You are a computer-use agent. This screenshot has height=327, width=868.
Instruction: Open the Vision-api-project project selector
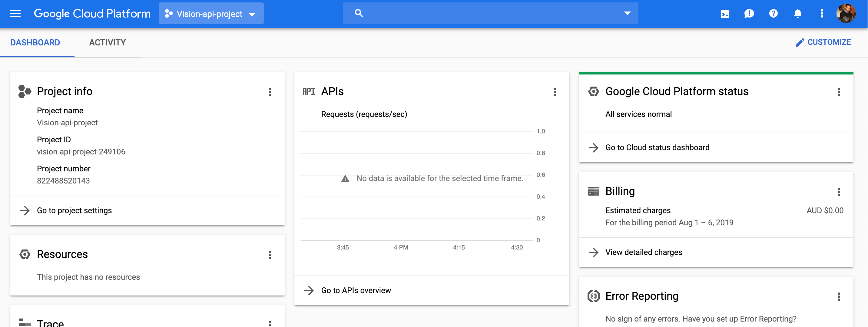click(211, 13)
